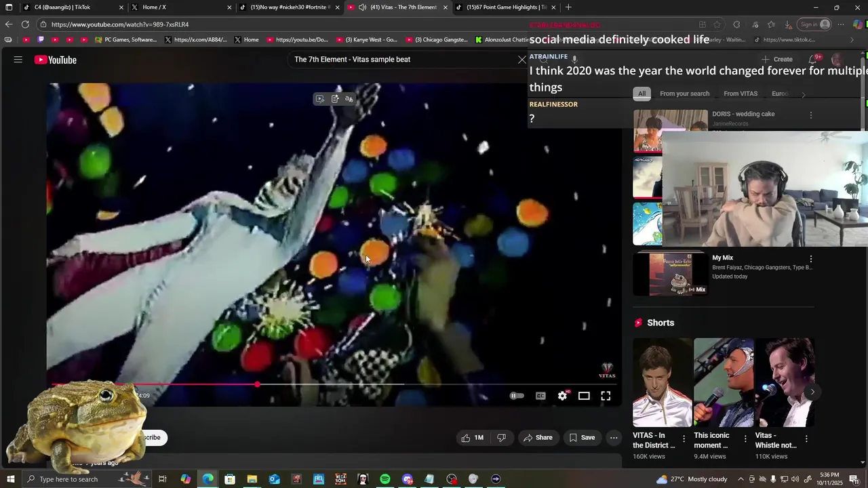868x488 pixels.
Task: Open the VITAS - In the District short
Action: (x=663, y=383)
